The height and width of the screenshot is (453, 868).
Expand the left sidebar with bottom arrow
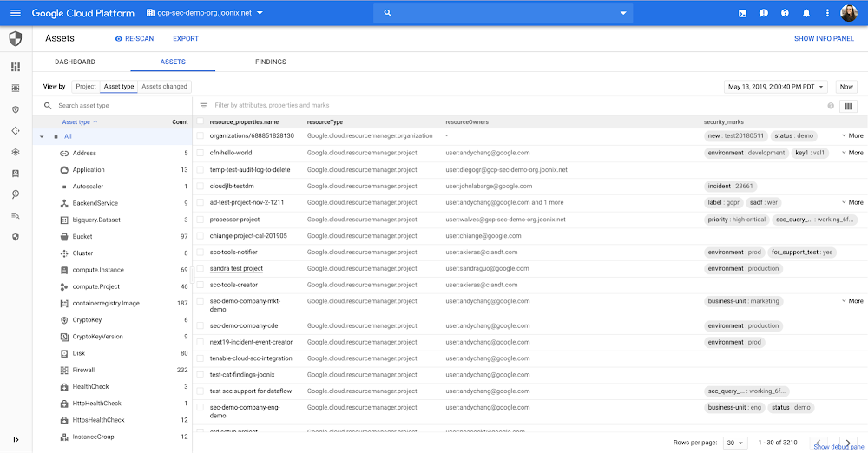[16, 440]
